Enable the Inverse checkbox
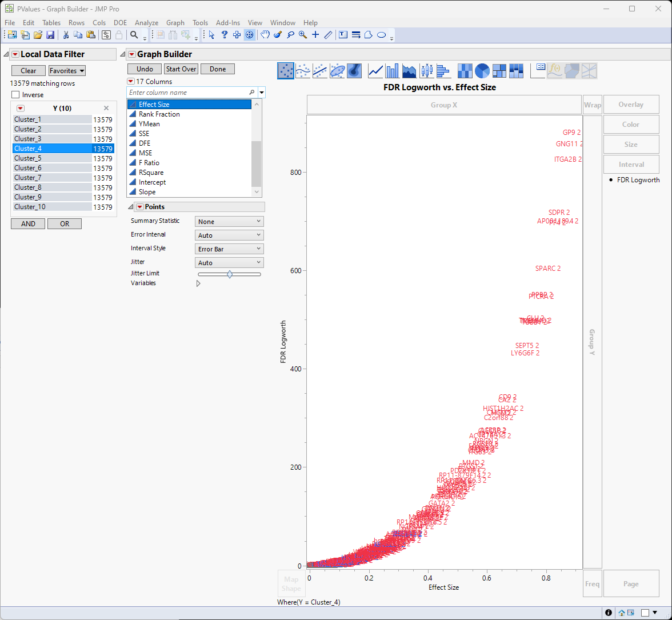Screen dimensions: 672x620 [16, 95]
